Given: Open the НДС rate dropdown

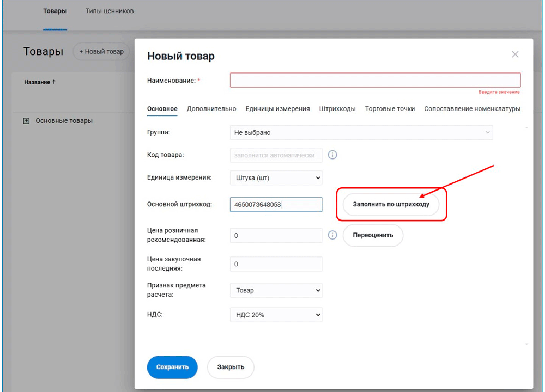Looking at the screenshot, I should point(276,315).
